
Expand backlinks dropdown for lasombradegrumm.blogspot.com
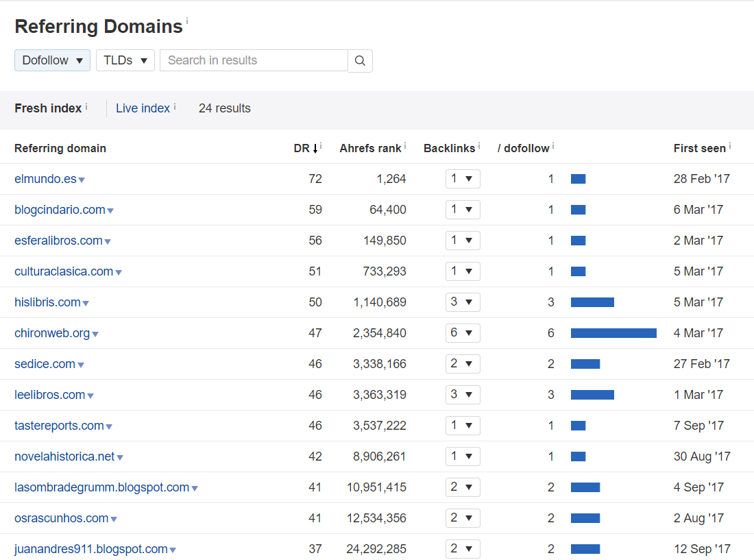(463, 487)
